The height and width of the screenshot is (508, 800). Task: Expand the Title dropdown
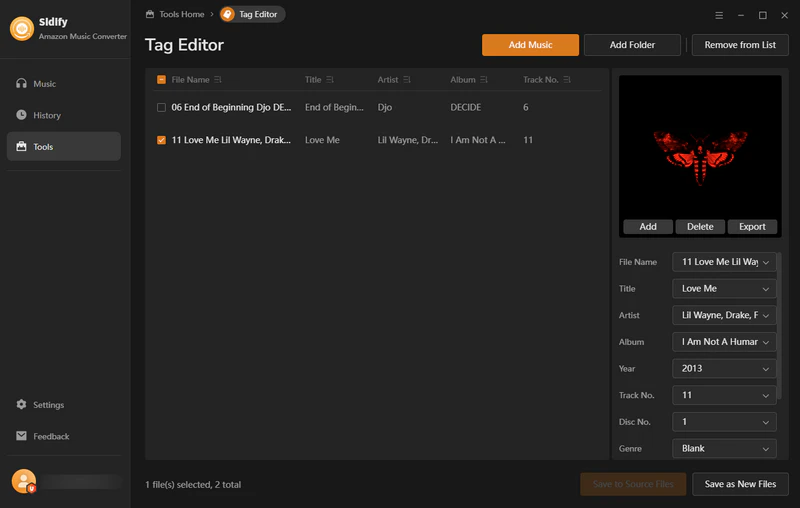tap(765, 289)
